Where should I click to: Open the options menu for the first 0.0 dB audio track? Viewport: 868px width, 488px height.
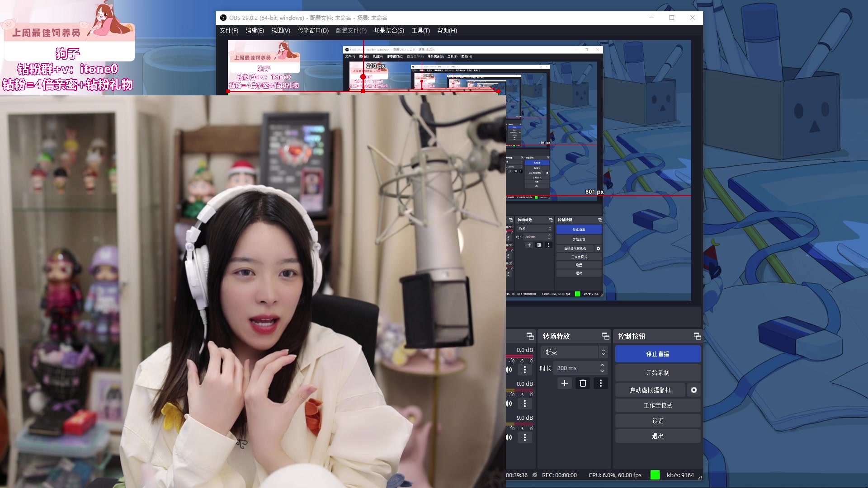(525, 370)
